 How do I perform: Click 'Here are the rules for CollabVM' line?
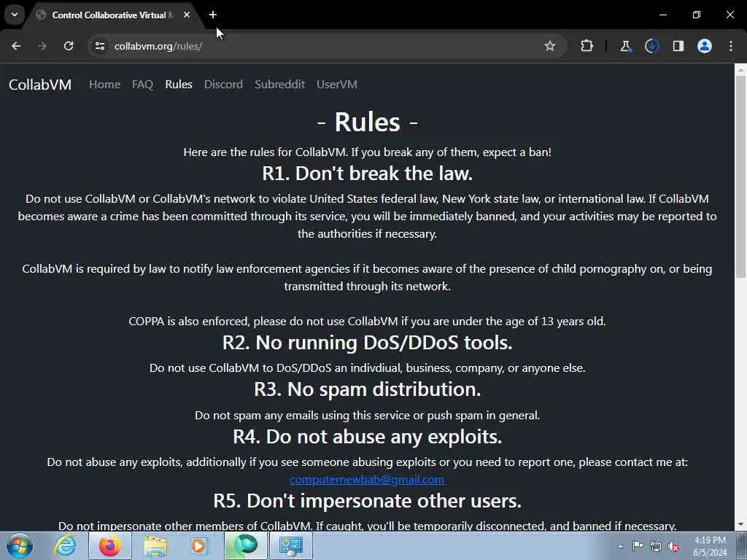pyautogui.click(x=368, y=152)
